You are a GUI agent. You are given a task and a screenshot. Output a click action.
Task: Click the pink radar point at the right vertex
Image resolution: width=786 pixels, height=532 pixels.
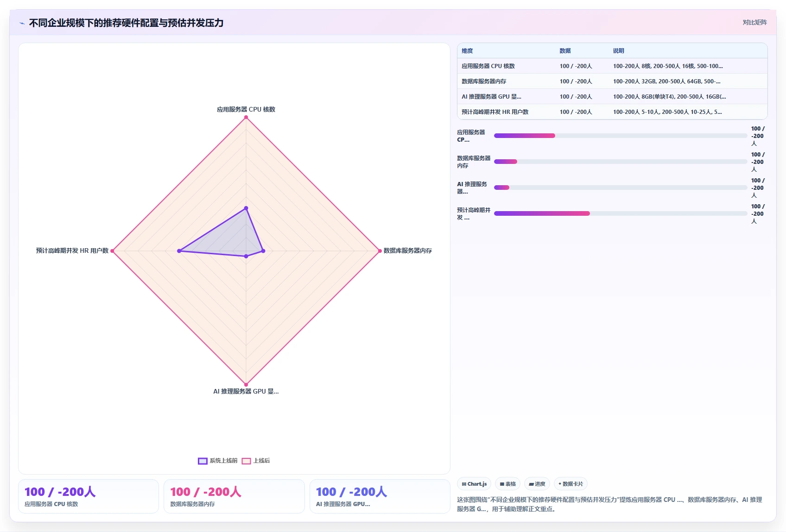pyautogui.click(x=380, y=251)
